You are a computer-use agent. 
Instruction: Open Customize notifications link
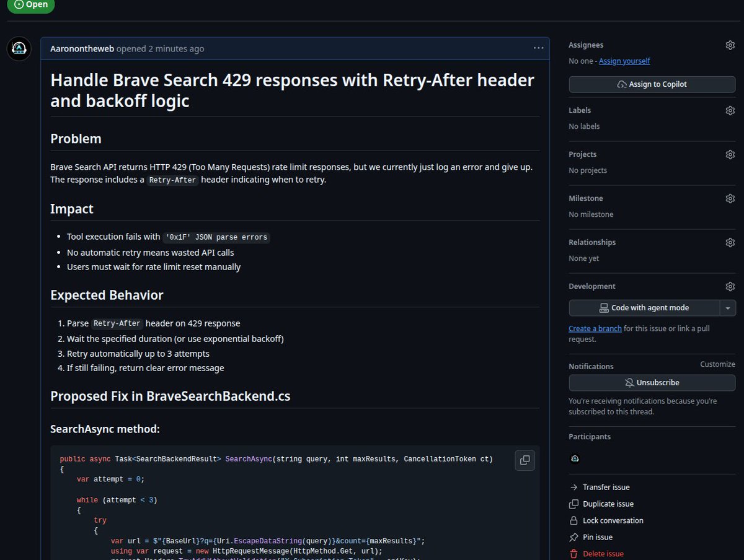[x=717, y=364]
